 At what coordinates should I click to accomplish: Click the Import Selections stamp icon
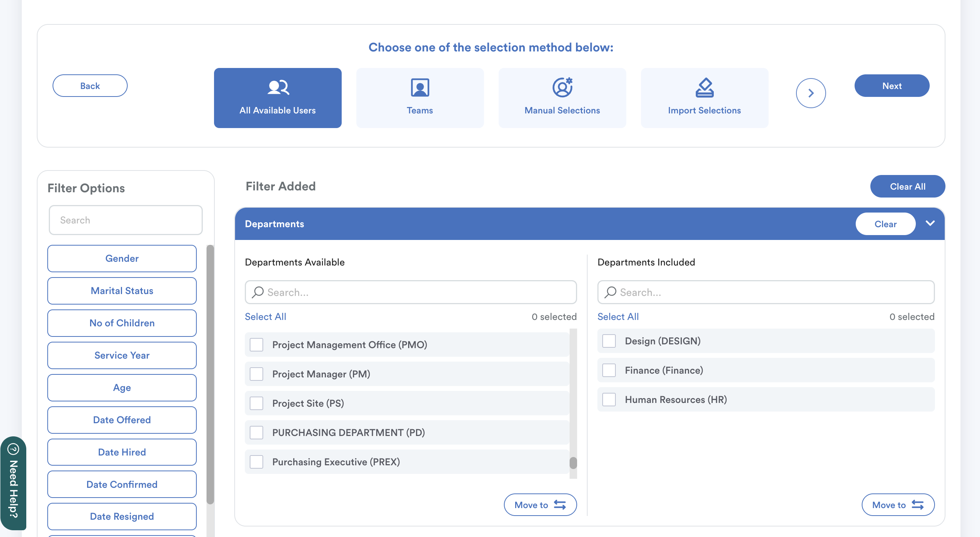(x=704, y=87)
